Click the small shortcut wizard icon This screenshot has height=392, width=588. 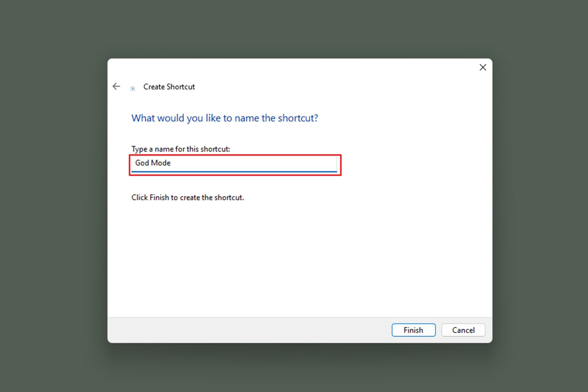132,89
